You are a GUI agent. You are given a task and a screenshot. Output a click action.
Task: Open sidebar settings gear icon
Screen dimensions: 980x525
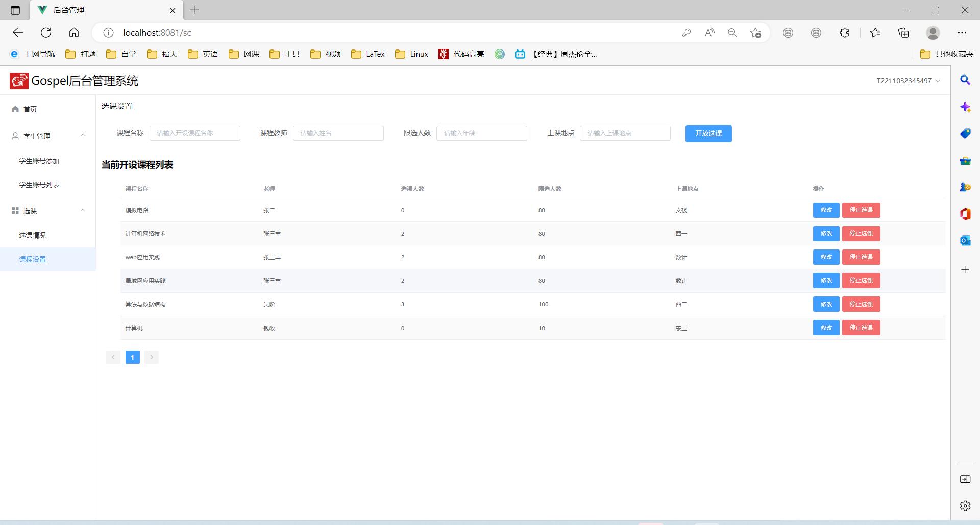pos(965,505)
